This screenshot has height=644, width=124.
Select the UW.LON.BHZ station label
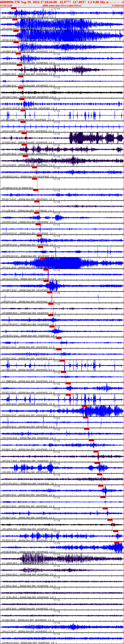click(28, 165)
